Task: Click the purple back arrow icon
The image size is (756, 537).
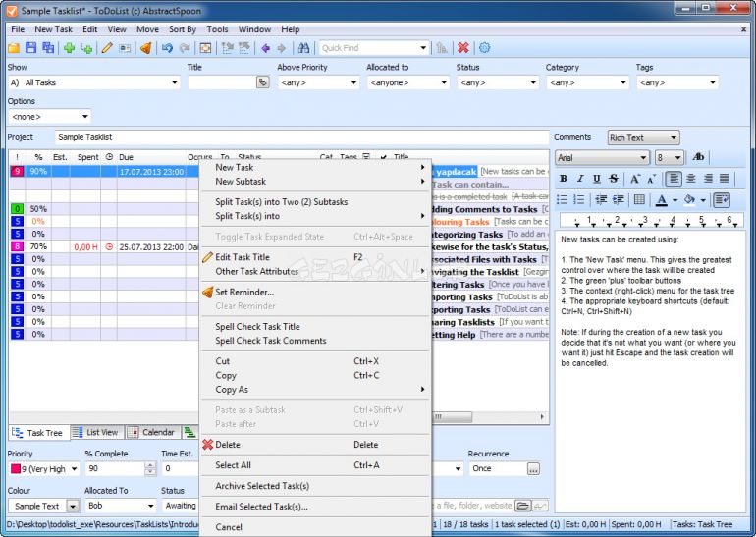Action: 265,48
